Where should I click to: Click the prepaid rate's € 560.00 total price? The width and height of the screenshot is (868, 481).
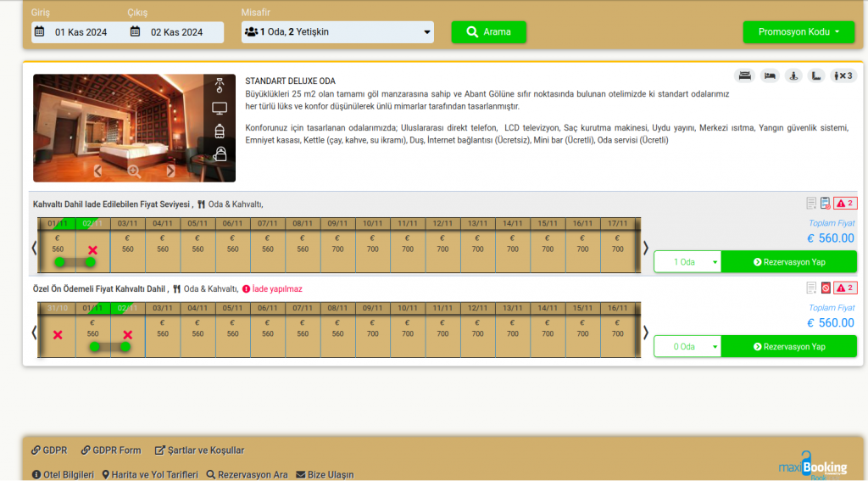tap(831, 323)
